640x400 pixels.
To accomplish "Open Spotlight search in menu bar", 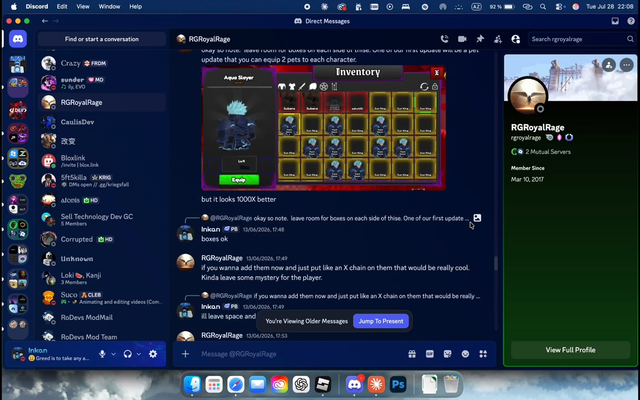I will pos(543,7).
